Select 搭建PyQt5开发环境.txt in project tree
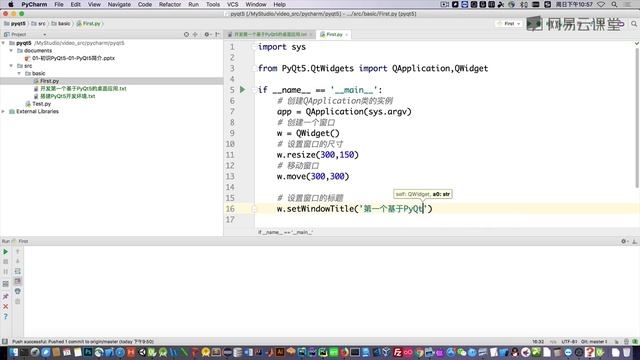 pos(67,96)
